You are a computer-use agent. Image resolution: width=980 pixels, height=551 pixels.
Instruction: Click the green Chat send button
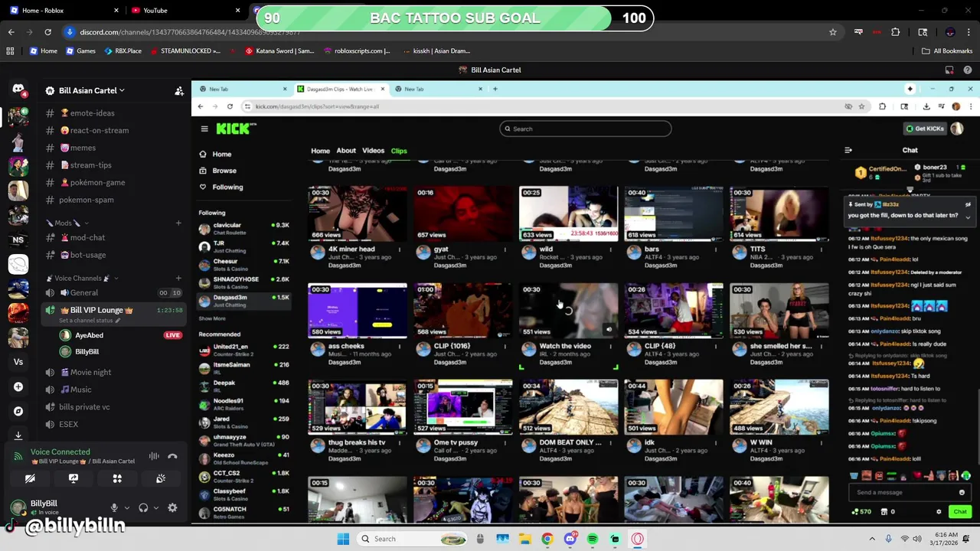[959, 512]
